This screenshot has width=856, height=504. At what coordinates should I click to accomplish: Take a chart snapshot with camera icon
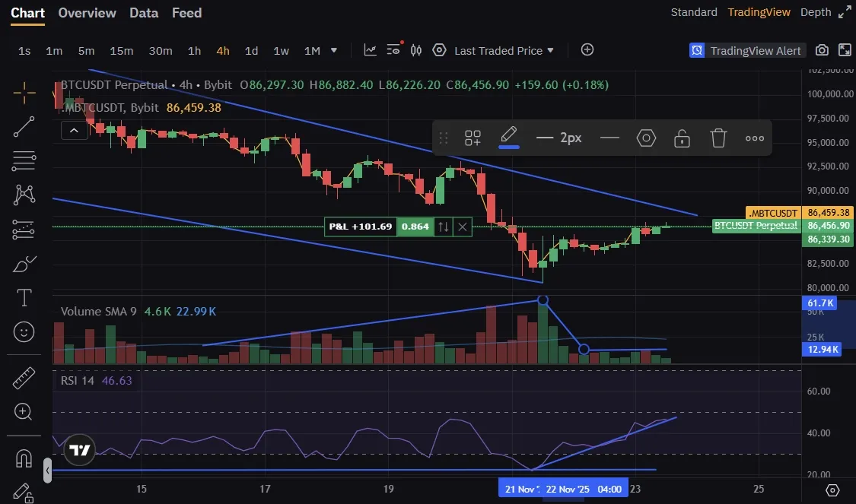point(822,50)
